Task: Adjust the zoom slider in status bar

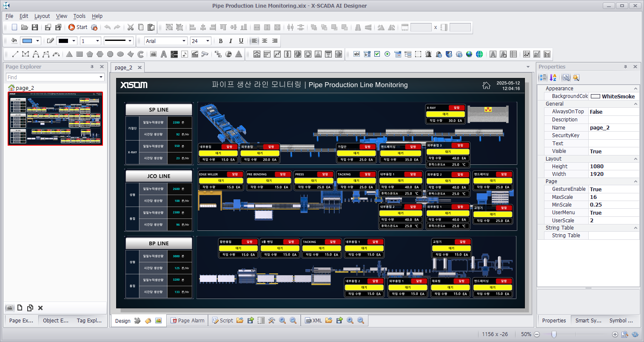Action: (554, 334)
